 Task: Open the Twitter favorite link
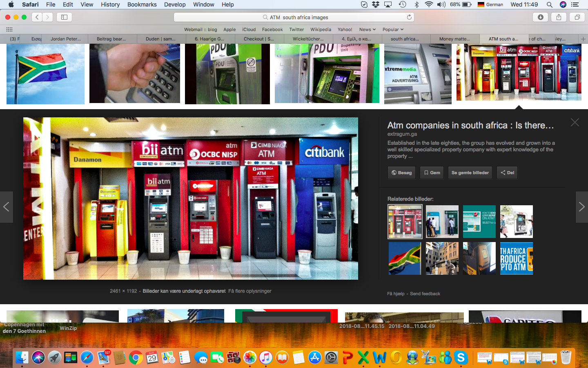296,29
